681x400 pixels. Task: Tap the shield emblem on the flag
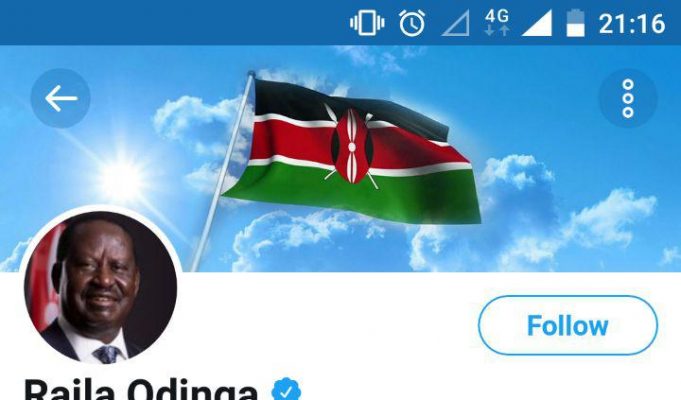352,146
